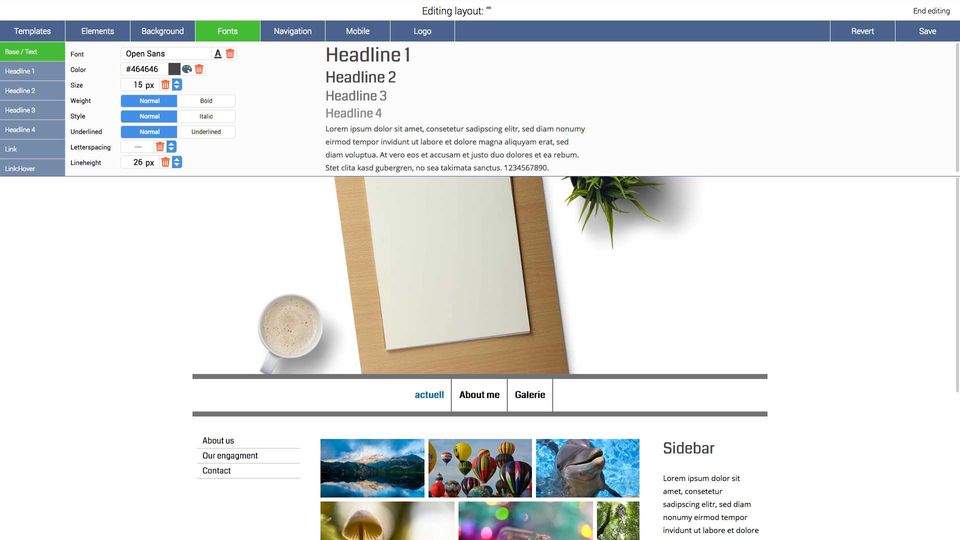The image size is (960, 540).
Task: Open the hot air balloons thumbnail
Action: [x=480, y=468]
